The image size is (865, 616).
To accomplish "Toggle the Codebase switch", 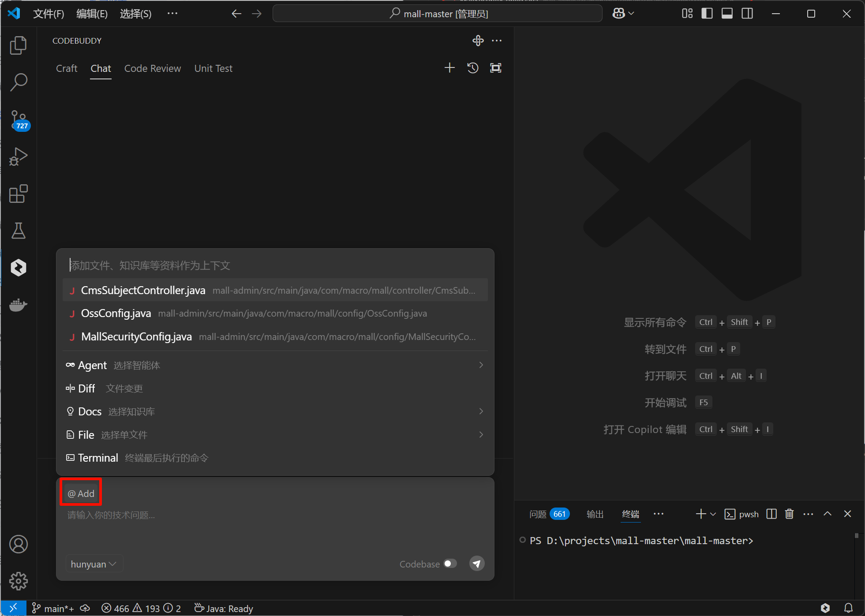I will (x=450, y=564).
